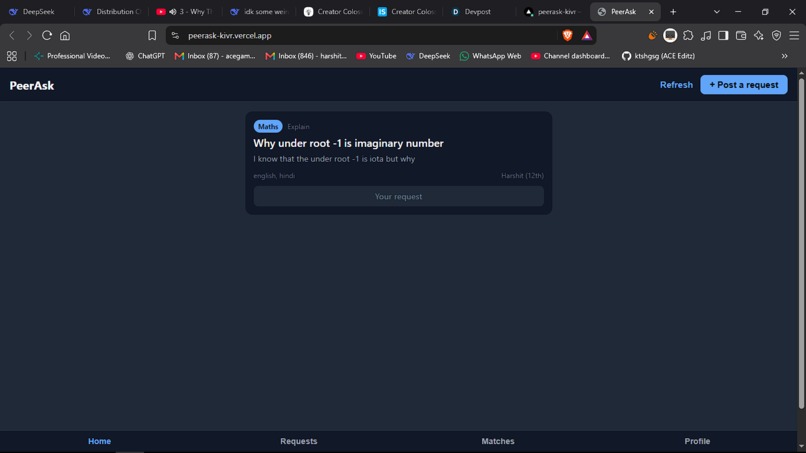Go to the Profile bottom navigation tab
The width and height of the screenshot is (806, 453).
point(697,441)
